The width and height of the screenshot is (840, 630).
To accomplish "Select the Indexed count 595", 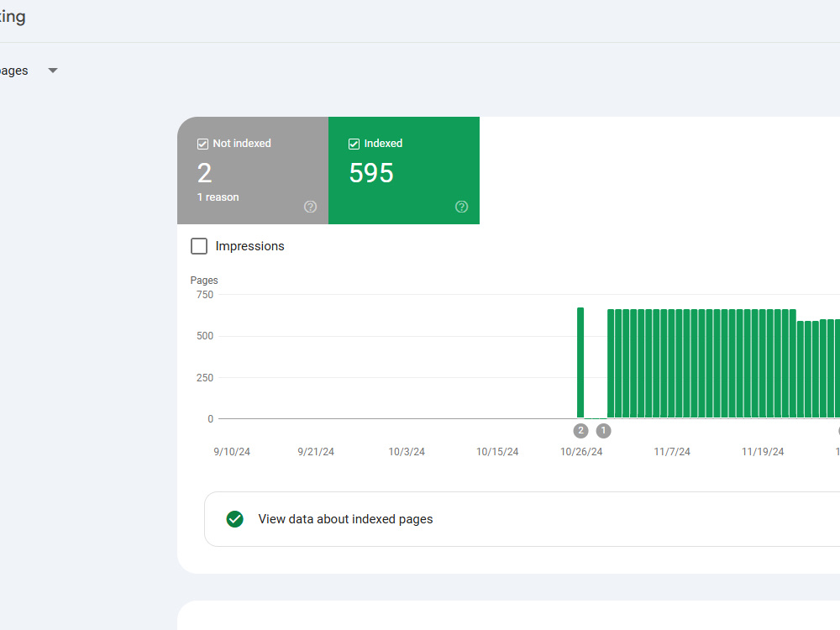I will tap(371, 173).
